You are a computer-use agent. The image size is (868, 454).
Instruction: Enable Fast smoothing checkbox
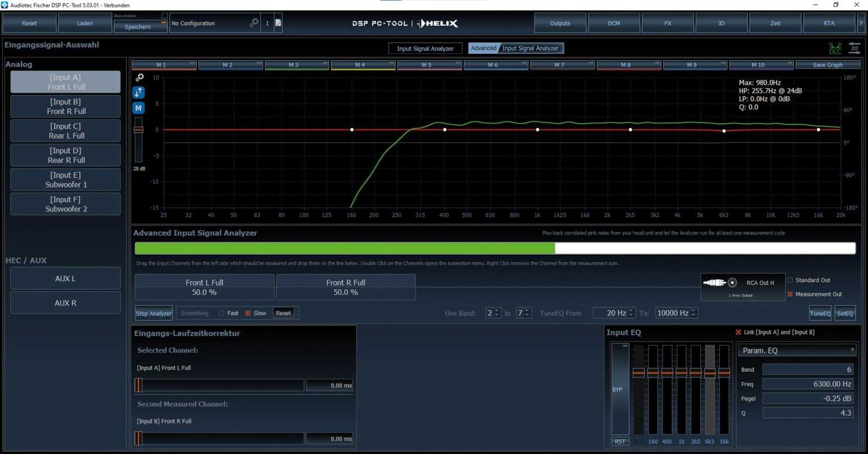pyautogui.click(x=222, y=313)
